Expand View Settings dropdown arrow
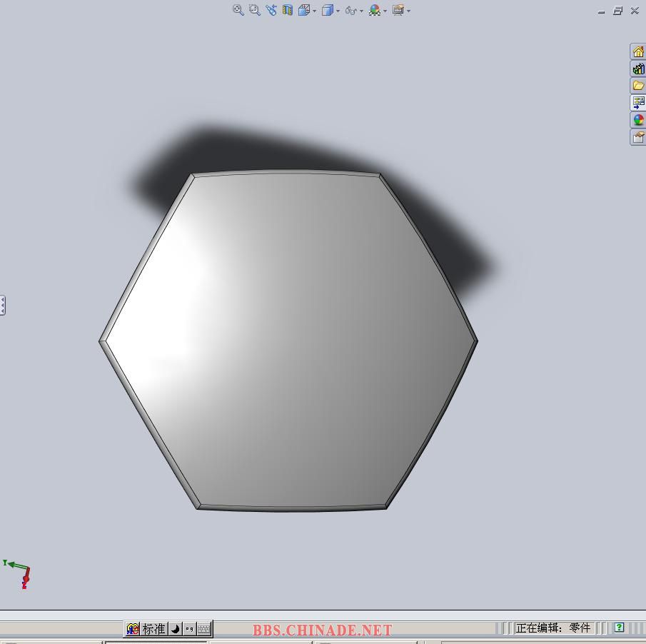The image size is (646, 644). pyautogui.click(x=408, y=11)
